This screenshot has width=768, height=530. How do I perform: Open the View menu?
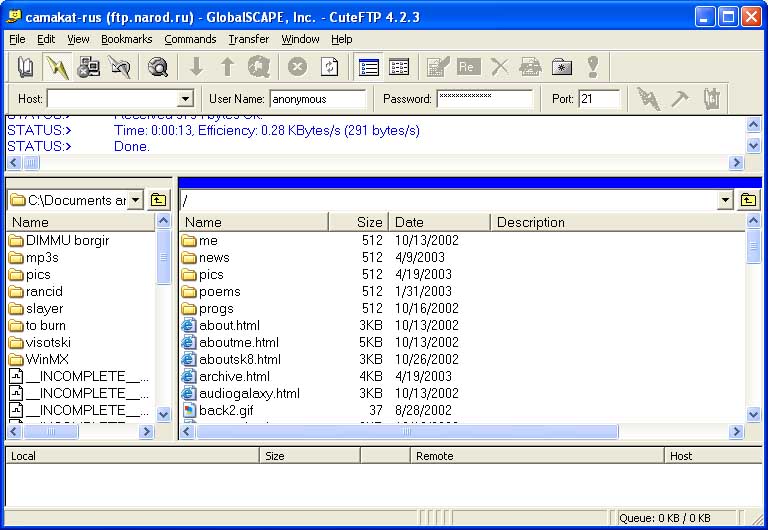coord(78,39)
